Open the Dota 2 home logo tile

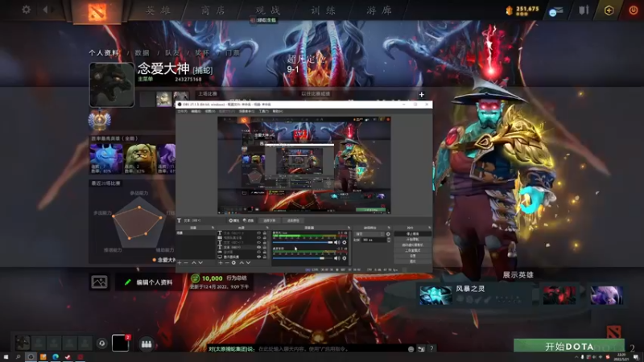pyautogui.click(x=97, y=12)
